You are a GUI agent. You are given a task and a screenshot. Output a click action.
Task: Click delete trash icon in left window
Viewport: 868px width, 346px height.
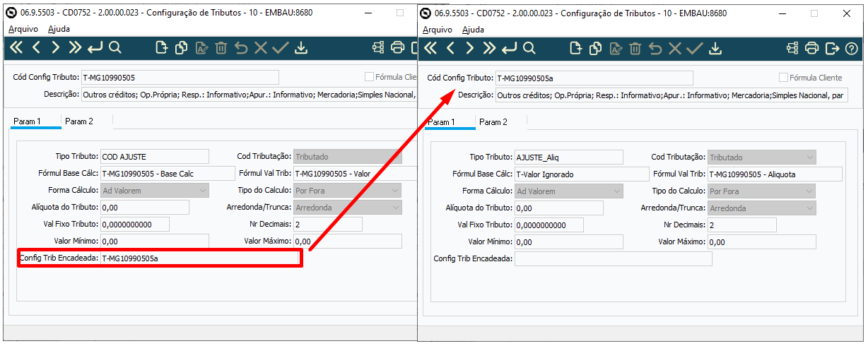click(x=221, y=48)
